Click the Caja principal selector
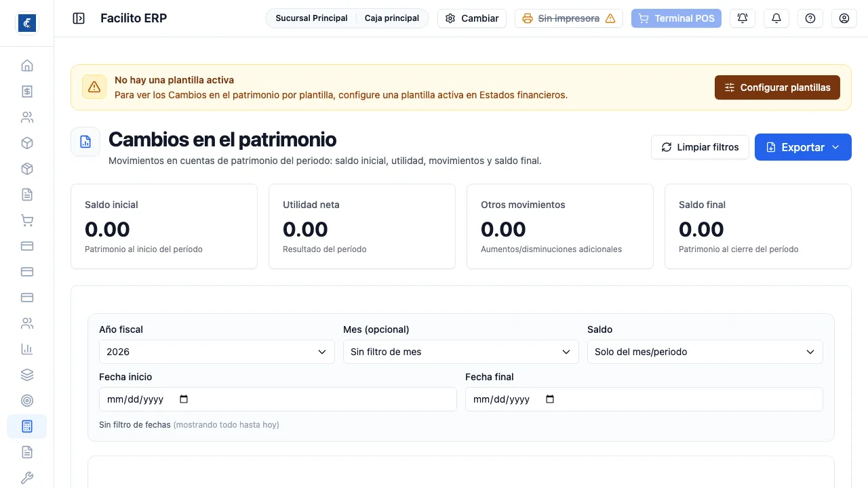This screenshot has height=488, width=868. 392,18
